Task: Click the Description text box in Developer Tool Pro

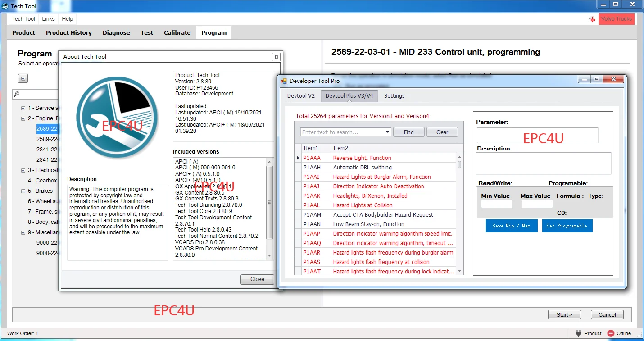Action: [x=544, y=164]
